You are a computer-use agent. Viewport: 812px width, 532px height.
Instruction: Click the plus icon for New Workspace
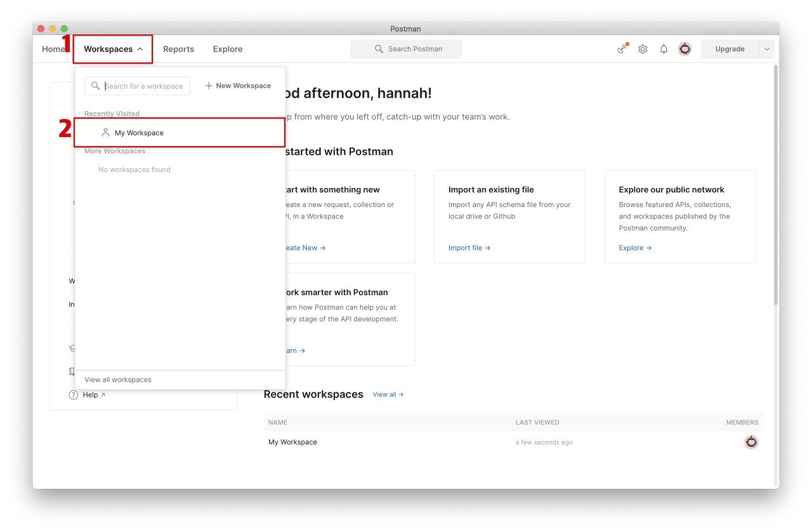click(x=209, y=86)
